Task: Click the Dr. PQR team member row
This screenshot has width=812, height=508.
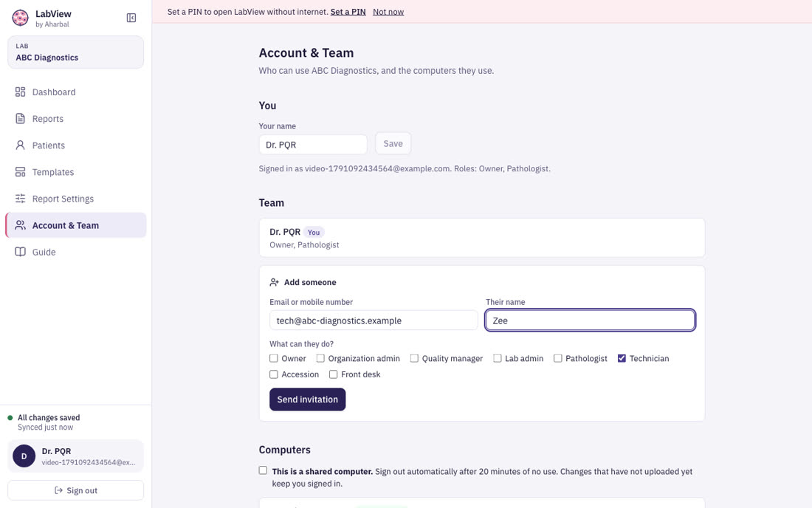Action: coord(482,238)
